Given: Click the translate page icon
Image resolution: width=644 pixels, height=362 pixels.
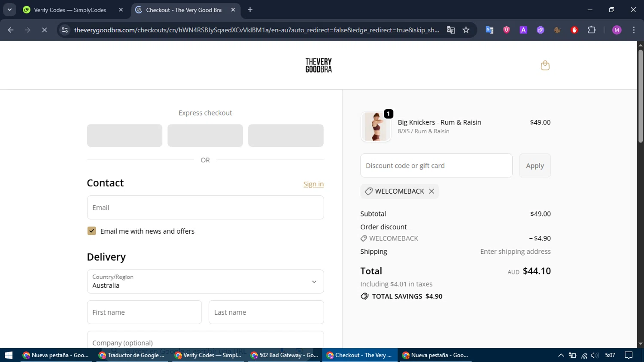Looking at the screenshot, I should pos(451,30).
